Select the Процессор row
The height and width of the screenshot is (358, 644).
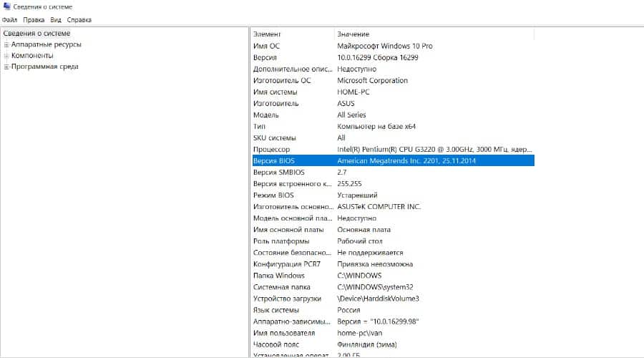[272, 149]
